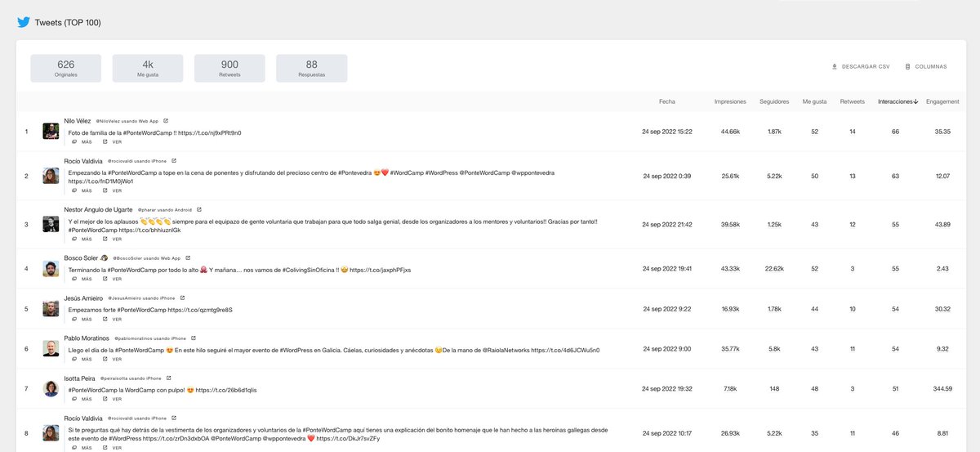Open the author name Bosco Soler
The image size is (980, 452).
tap(81, 257)
